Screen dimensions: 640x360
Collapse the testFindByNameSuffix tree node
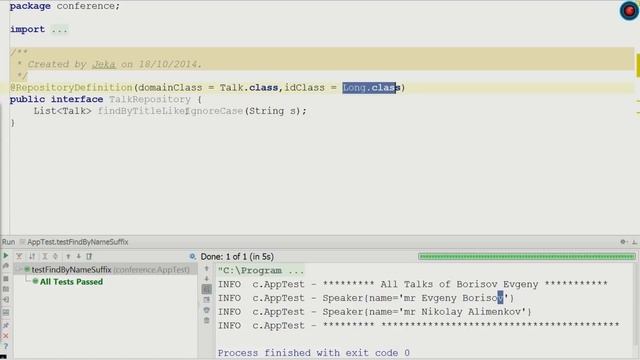[x=19, y=269]
